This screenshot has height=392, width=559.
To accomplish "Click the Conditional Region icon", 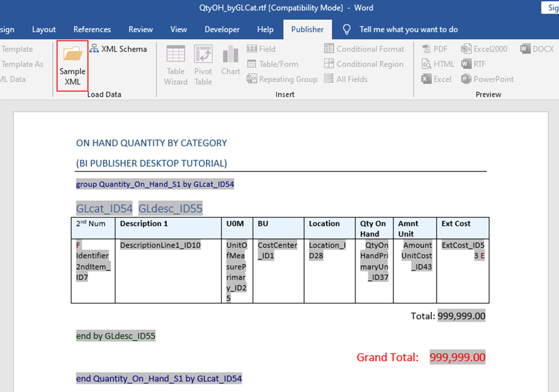I will point(329,64).
